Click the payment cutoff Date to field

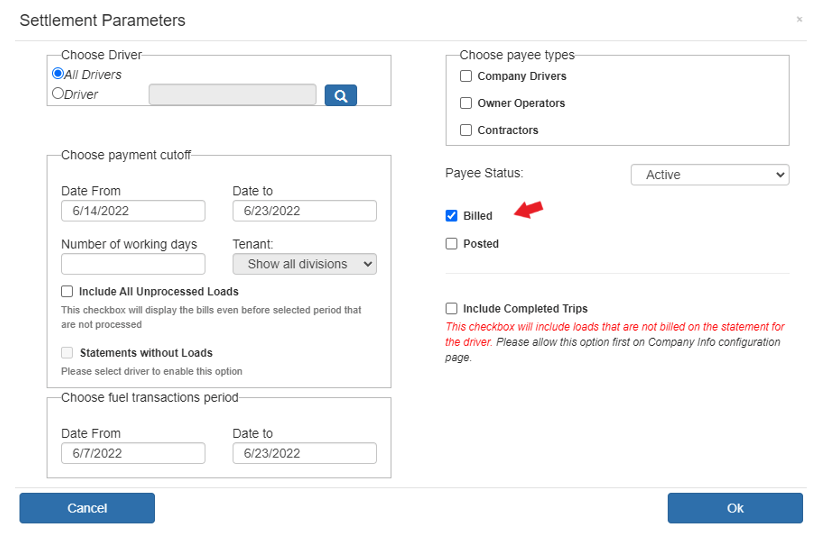(305, 211)
